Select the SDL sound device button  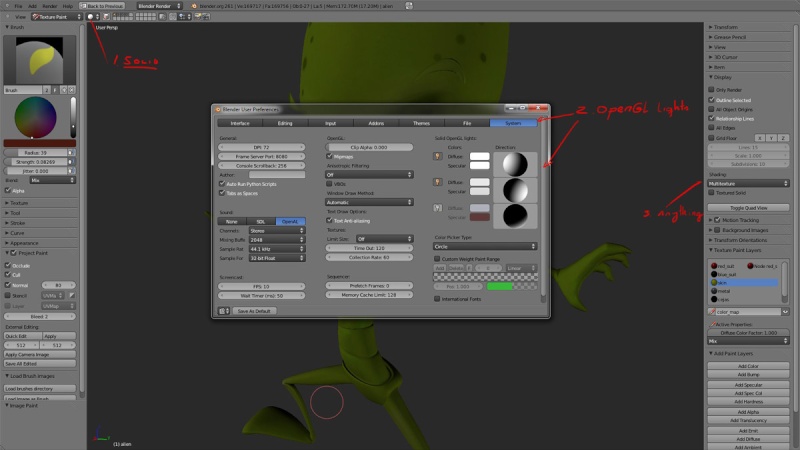261,221
